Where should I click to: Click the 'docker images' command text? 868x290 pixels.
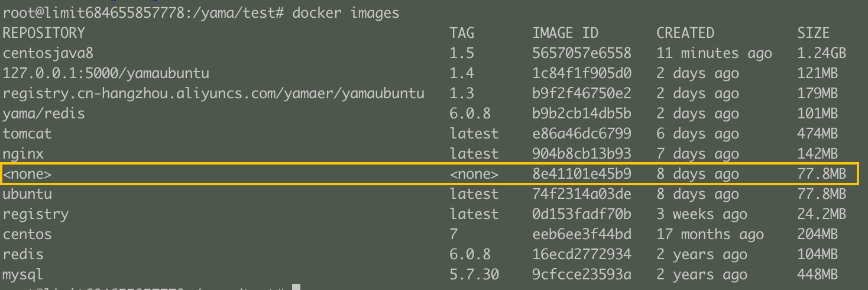[x=346, y=12]
